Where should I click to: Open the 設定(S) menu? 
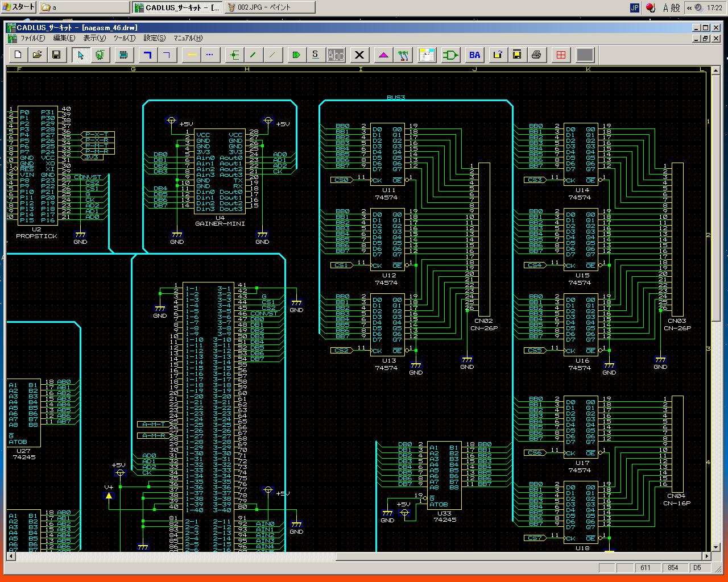click(x=154, y=38)
